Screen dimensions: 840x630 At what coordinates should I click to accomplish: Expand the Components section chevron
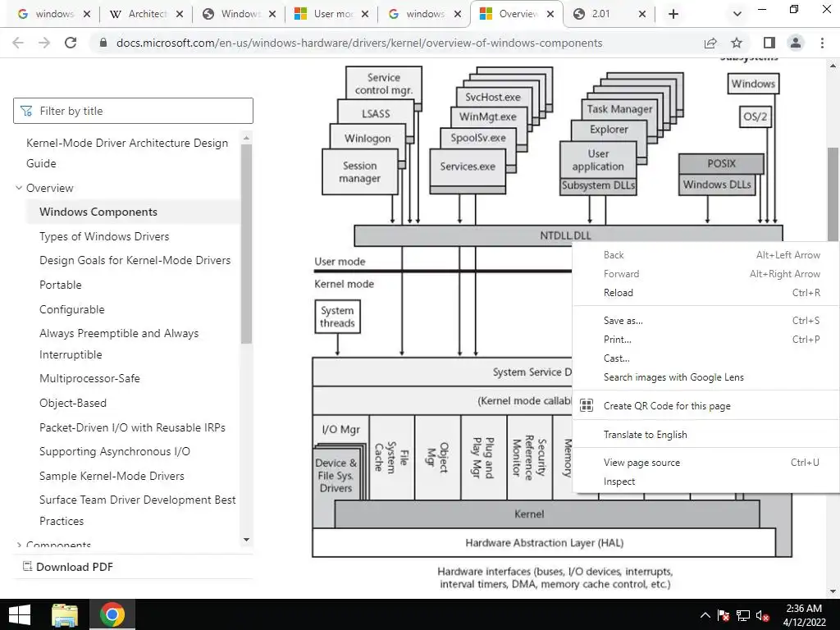pyautogui.click(x=19, y=545)
